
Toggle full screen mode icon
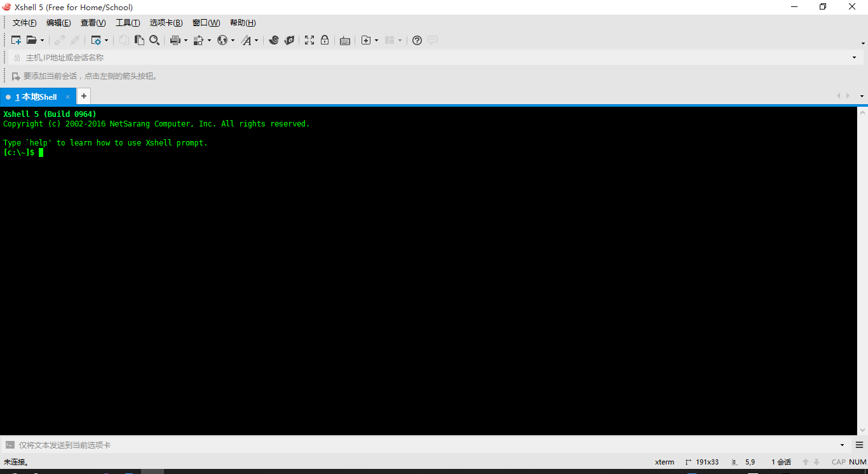[309, 40]
